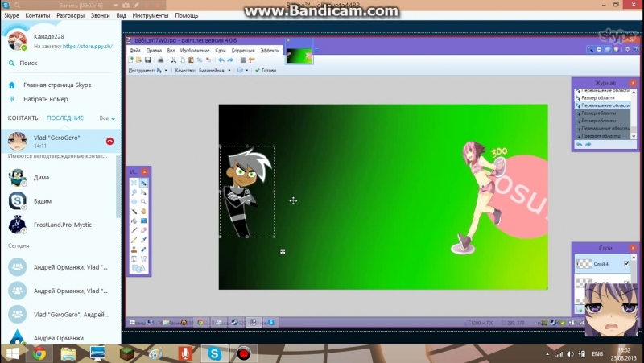
Task: Open the store.ppy.sh link
Action: (x=88, y=47)
